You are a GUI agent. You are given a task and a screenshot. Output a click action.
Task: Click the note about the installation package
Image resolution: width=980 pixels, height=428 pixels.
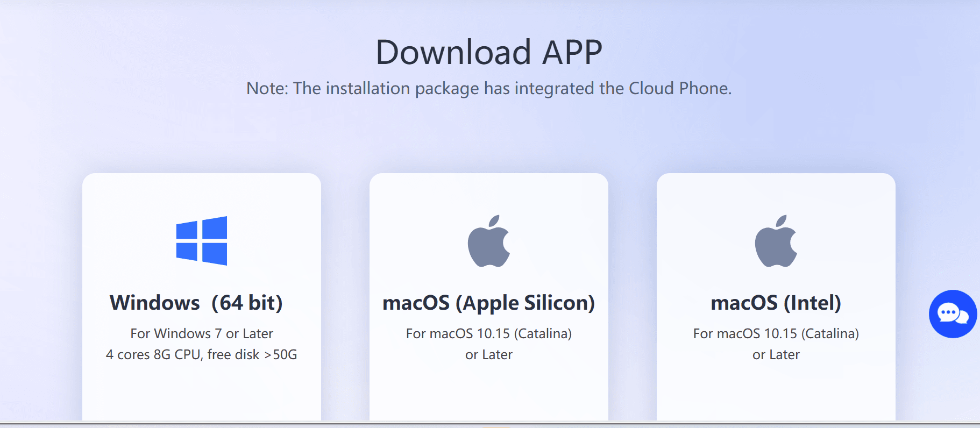tap(489, 88)
